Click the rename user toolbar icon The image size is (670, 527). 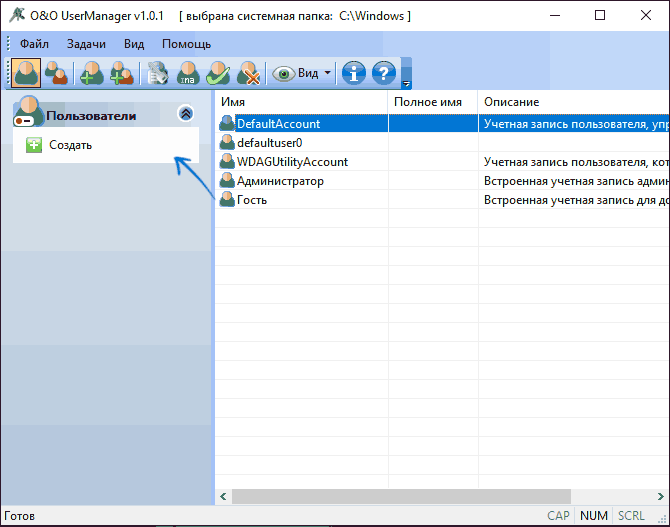pyautogui.click(x=188, y=73)
